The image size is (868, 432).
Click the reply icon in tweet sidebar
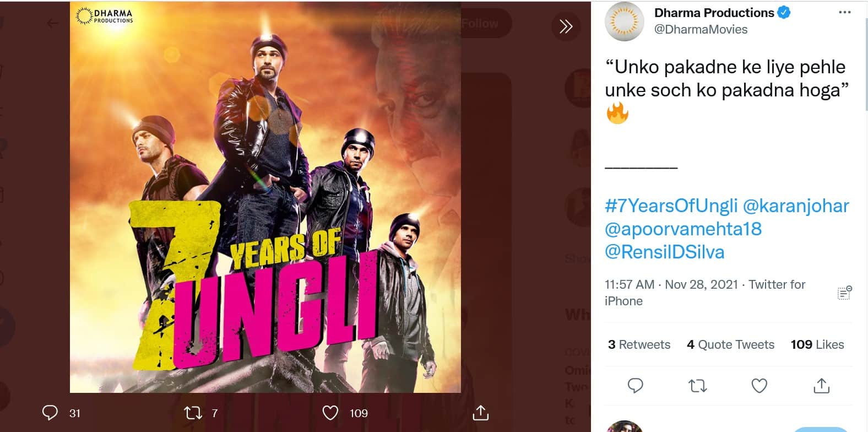tap(636, 386)
